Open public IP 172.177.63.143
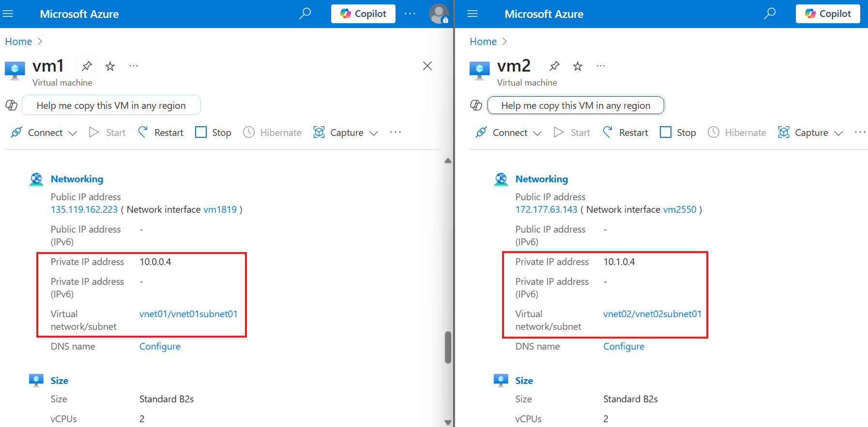868x427 pixels. (547, 209)
